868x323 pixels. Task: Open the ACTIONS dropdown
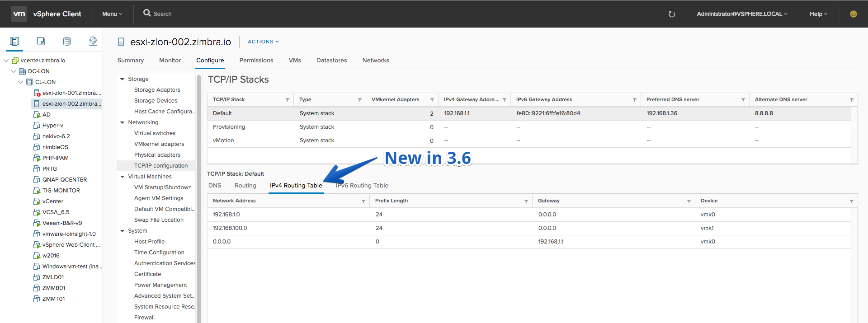(x=263, y=42)
